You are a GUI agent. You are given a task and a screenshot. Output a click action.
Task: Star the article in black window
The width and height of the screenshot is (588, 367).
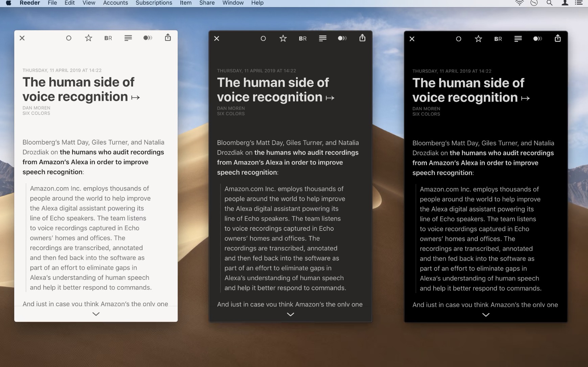coord(478,39)
